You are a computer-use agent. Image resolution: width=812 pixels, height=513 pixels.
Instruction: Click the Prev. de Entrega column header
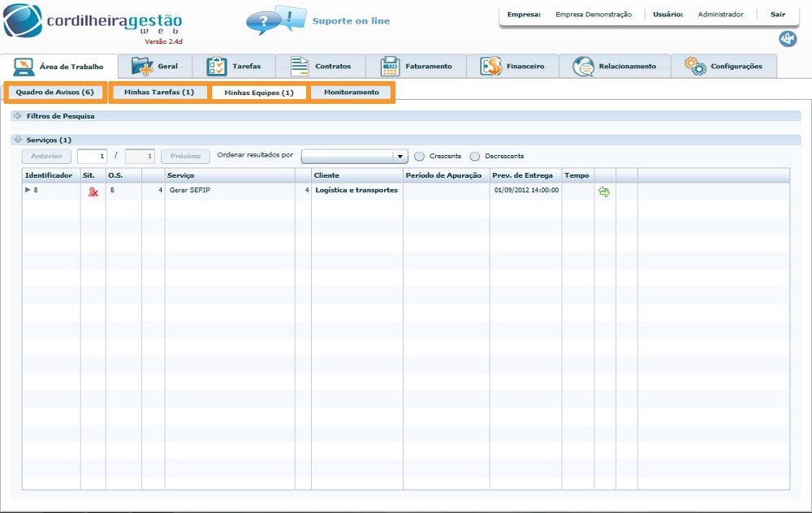point(525,175)
